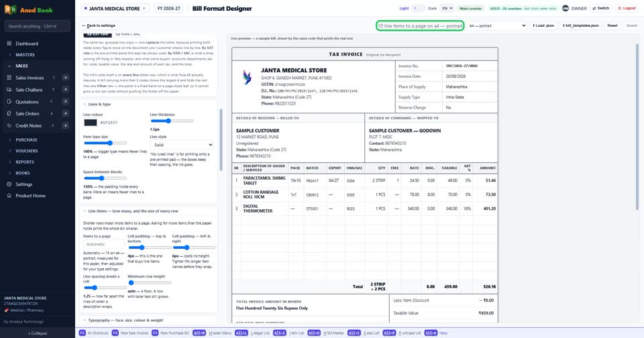644x338 pixels.
Task: Click the Alt+P Purchase List shortcut
Action: tap(402, 333)
